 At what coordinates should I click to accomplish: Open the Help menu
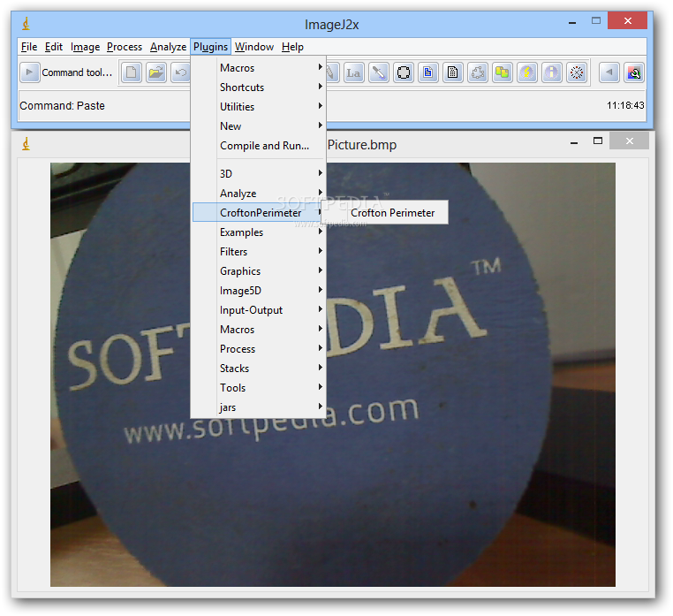pos(292,47)
